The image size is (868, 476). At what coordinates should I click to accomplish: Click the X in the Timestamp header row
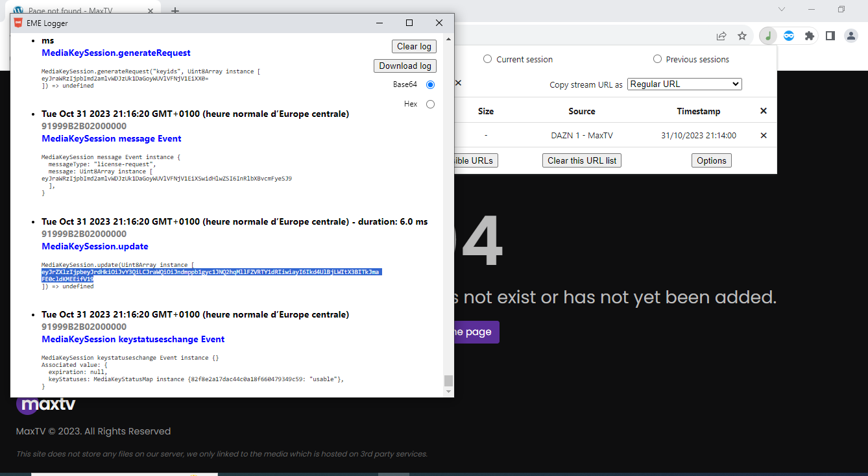click(764, 111)
